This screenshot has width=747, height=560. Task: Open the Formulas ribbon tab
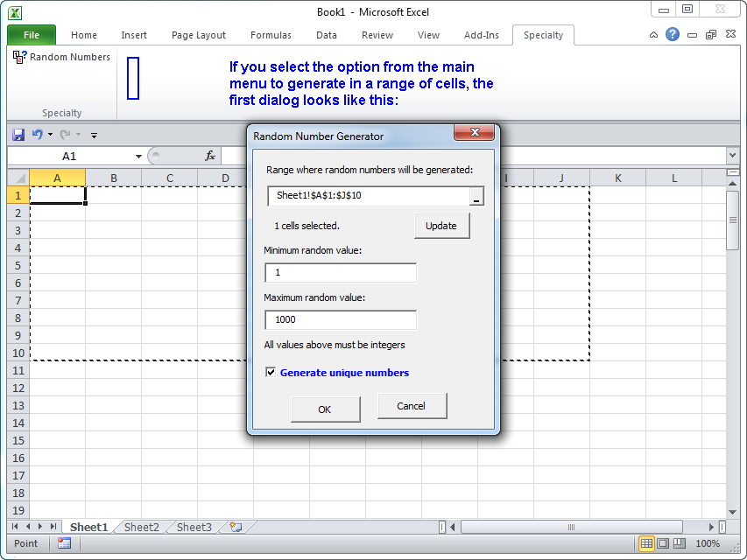click(271, 35)
